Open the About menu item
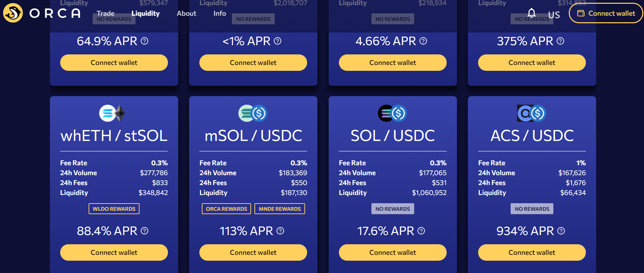 (x=186, y=13)
